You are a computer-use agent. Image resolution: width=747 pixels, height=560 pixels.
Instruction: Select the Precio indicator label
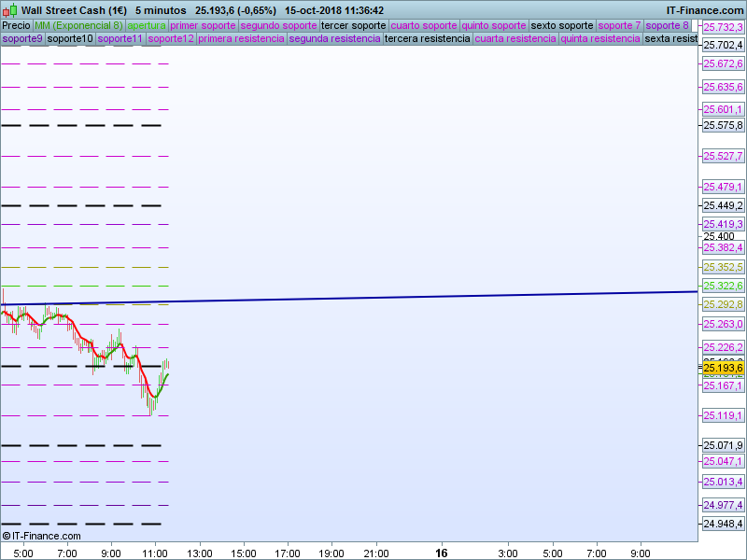point(16,25)
